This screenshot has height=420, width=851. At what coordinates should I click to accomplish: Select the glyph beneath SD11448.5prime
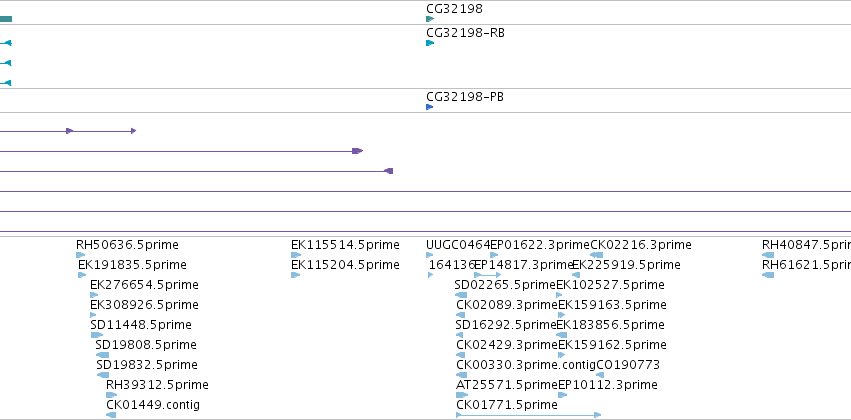(x=97, y=335)
